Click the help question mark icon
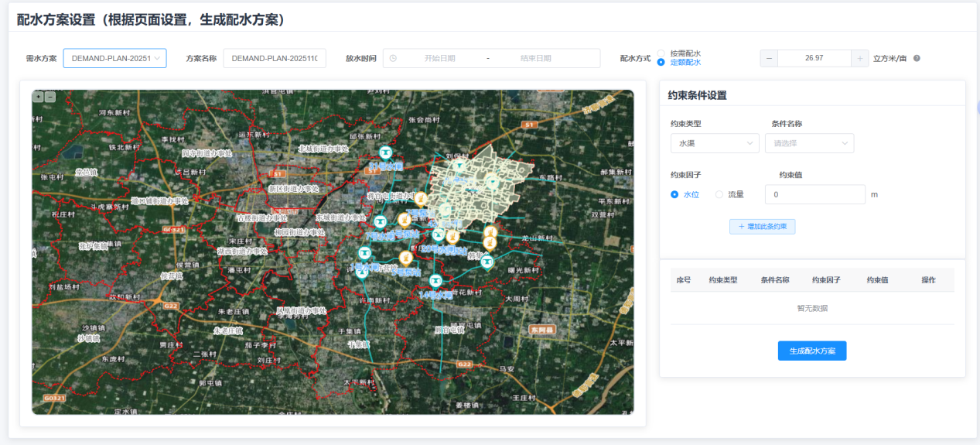The image size is (980, 445). point(917,58)
